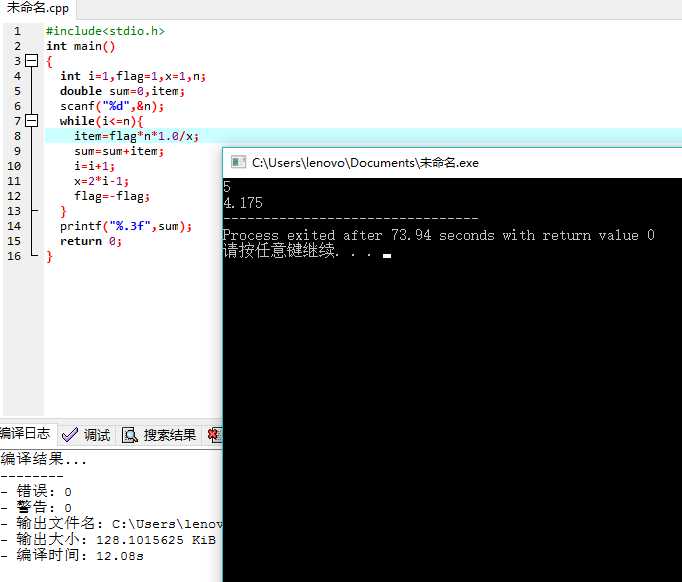Collapse the while loop fold on line 7
Screen dimensions: 682x582
(x=31, y=120)
